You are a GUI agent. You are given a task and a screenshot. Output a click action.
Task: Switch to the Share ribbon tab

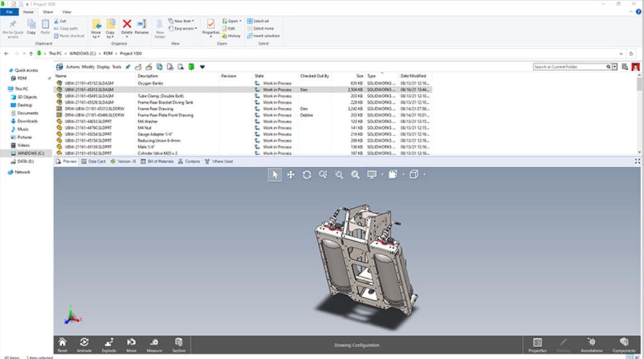click(48, 12)
